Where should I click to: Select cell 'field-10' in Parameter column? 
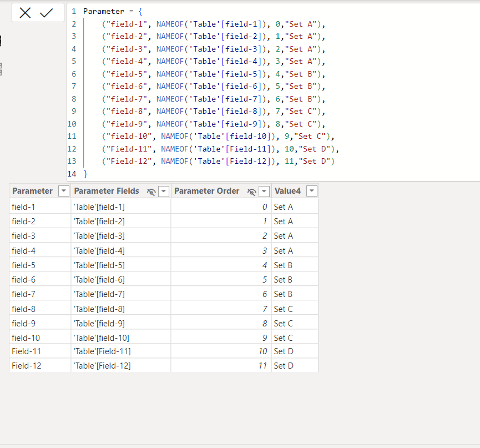[x=40, y=338]
